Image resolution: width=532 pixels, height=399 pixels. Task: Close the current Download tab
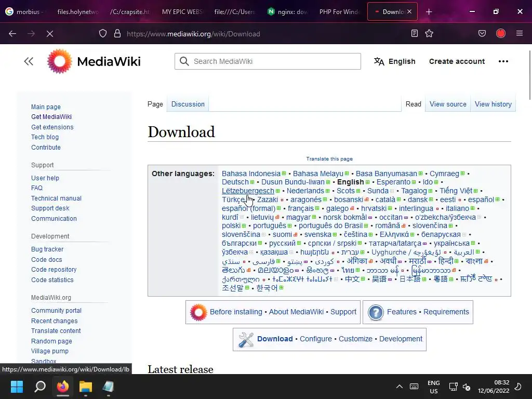click(409, 11)
